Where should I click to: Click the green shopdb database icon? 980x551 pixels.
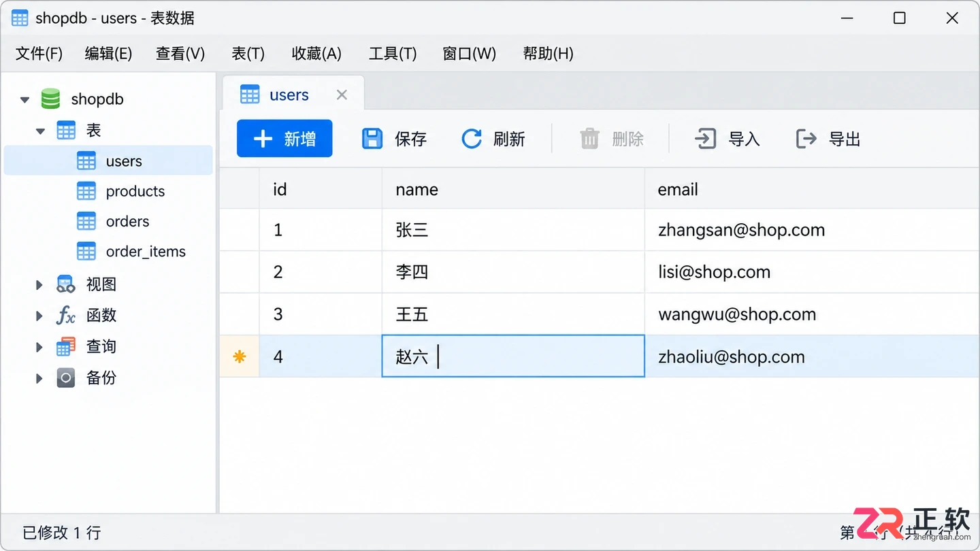50,99
